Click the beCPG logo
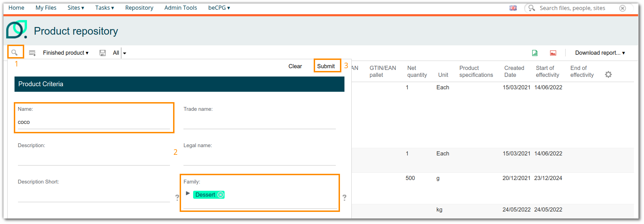Viewport: 644px width, 224px height. pyautogui.click(x=17, y=29)
